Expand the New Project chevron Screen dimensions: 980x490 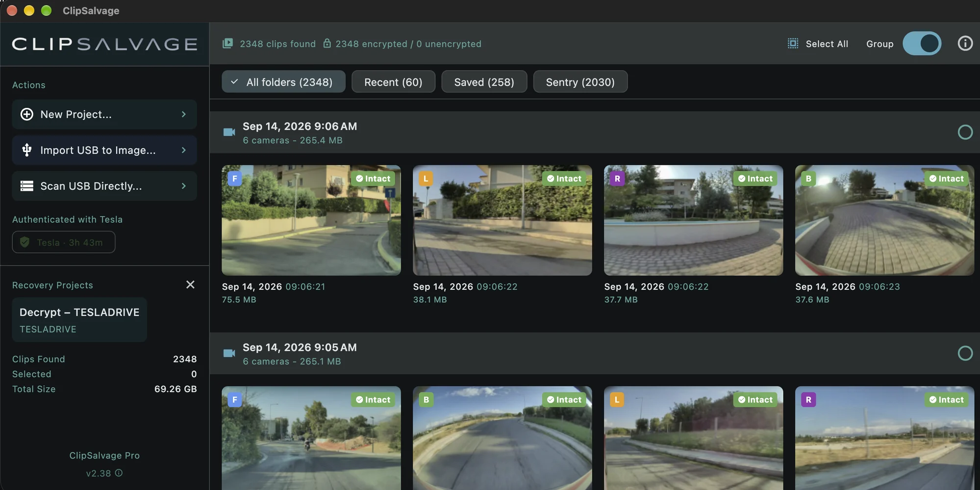point(184,114)
